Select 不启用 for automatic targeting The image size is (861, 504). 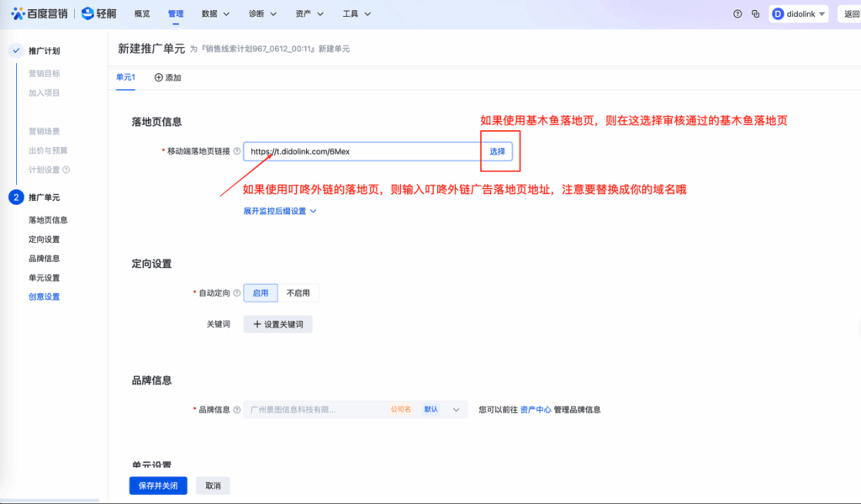(298, 293)
